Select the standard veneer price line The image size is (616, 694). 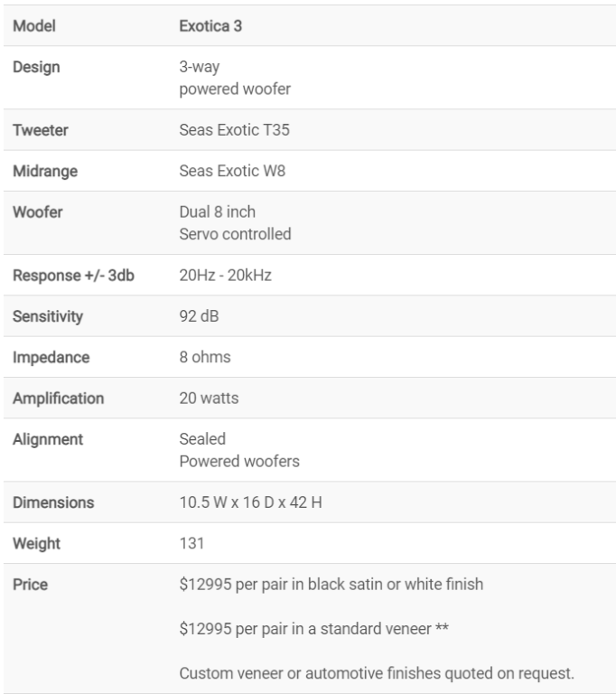coord(313,629)
